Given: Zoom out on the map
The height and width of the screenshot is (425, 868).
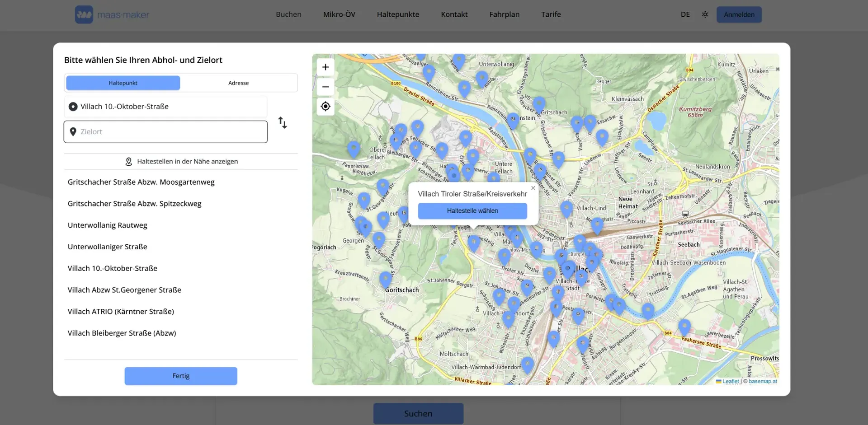Looking at the screenshot, I should 325,87.
